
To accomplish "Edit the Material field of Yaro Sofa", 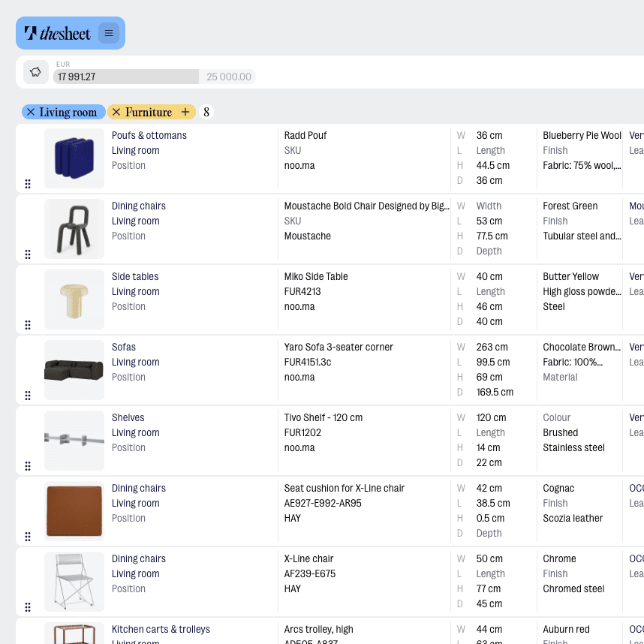I will click(560, 378).
